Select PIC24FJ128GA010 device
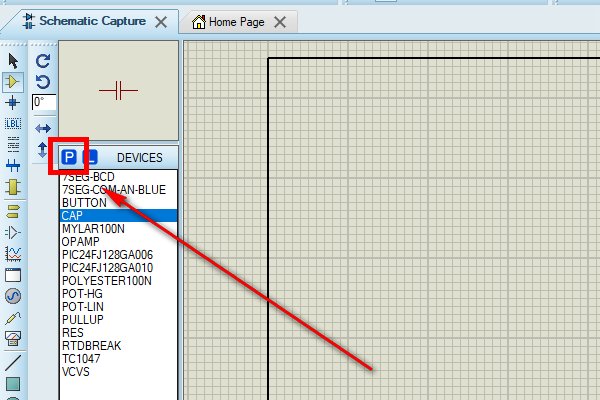The height and width of the screenshot is (400, 600). point(119,268)
